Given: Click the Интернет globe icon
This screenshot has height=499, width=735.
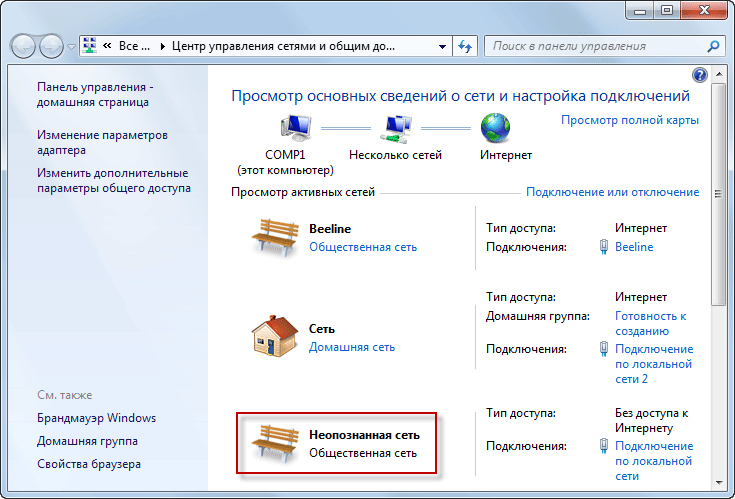Looking at the screenshot, I should tap(495, 127).
